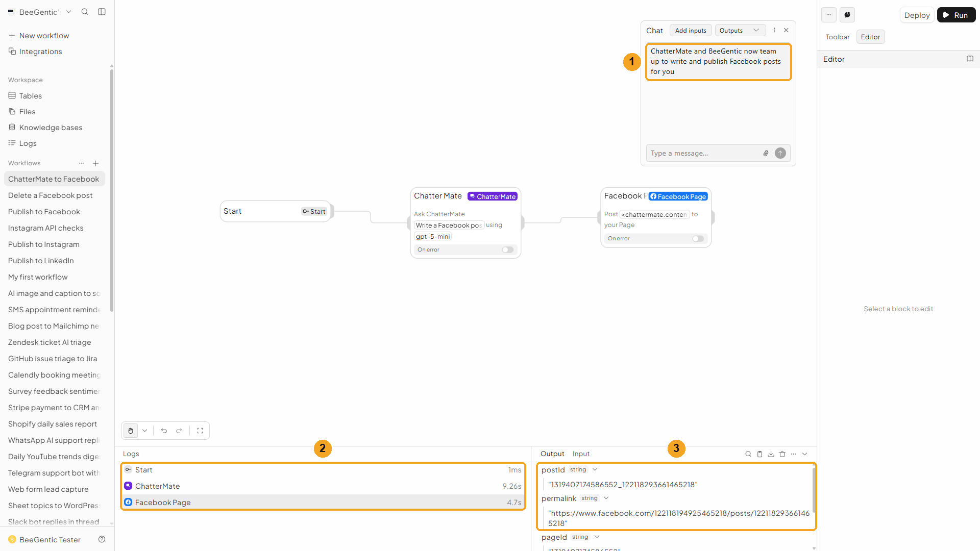980x551 pixels.
Task: Clear logs with the trash icon
Action: 782,454
